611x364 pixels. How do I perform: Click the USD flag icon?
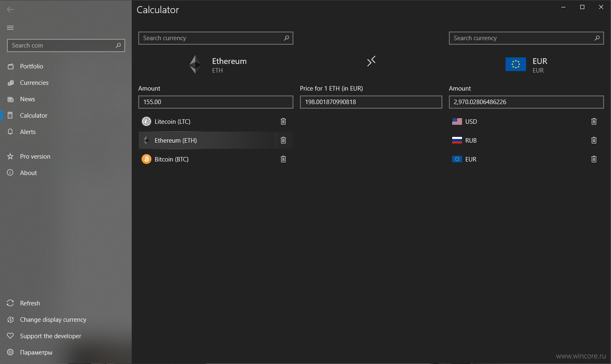tap(457, 121)
